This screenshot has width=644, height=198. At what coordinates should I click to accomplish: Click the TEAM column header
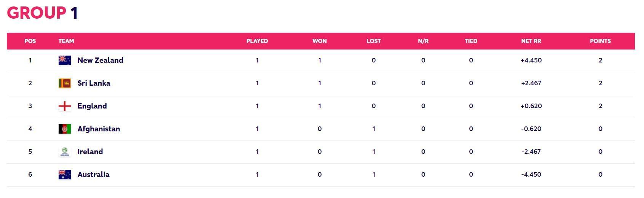66,41
